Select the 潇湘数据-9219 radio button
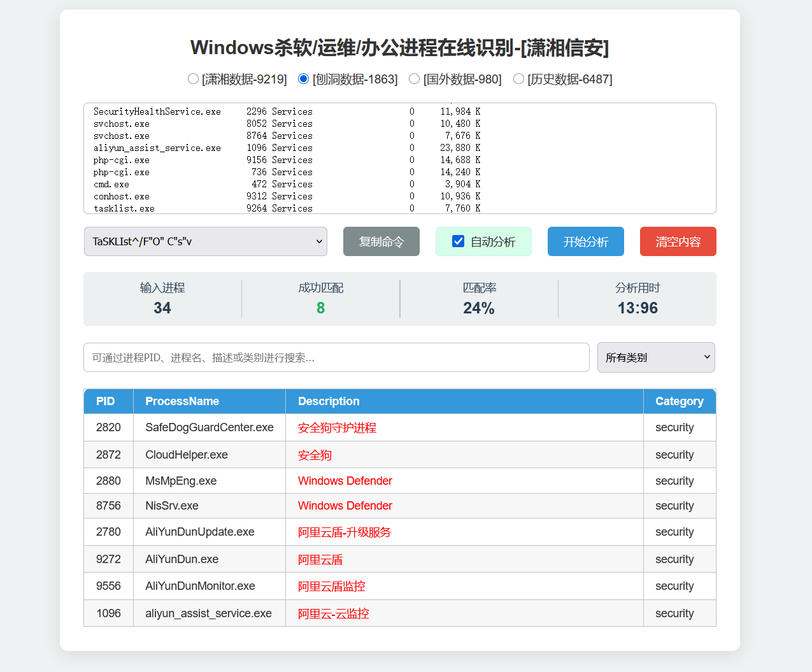812x672 pixels. tap(193, 79)
